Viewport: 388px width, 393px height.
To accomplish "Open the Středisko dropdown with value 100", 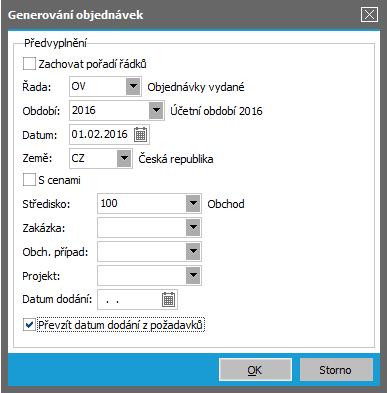I will [x=193, y=203].
